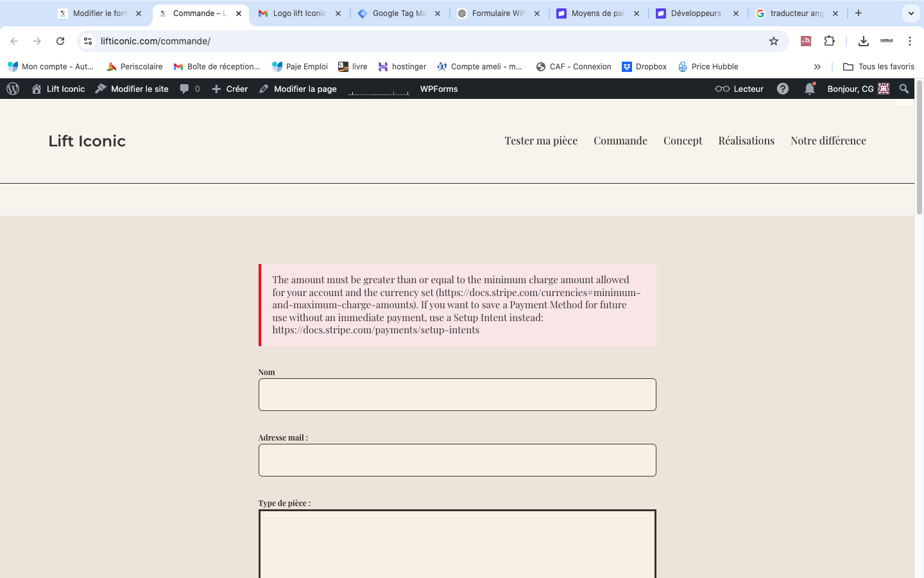
Task: Switch to the traducteur ang Google tab
Action: click(796, 13)
